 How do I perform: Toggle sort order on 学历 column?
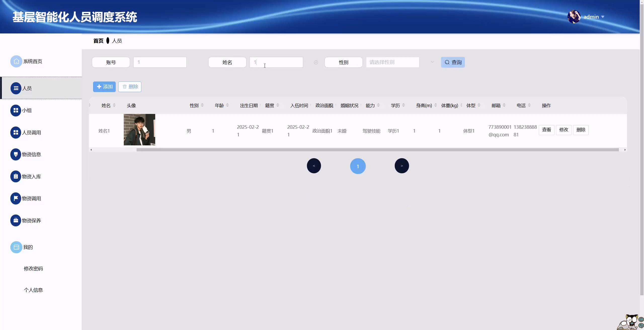point(404,105)
